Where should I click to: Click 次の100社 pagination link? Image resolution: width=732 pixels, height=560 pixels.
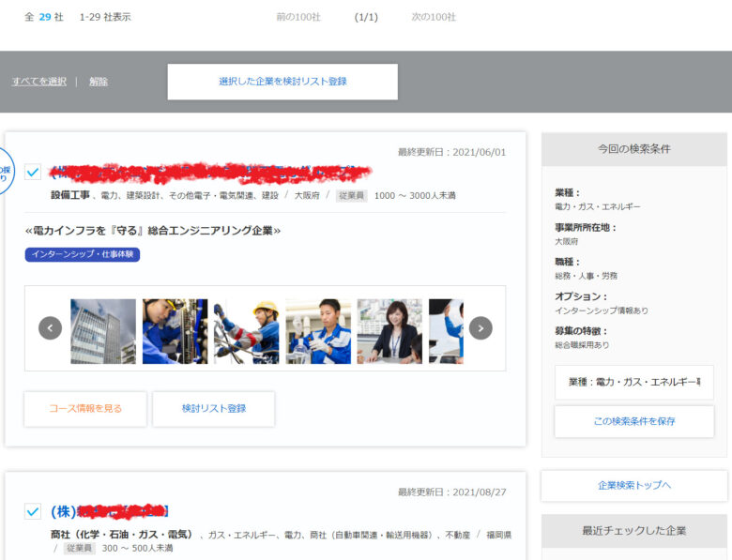[434, 17]
